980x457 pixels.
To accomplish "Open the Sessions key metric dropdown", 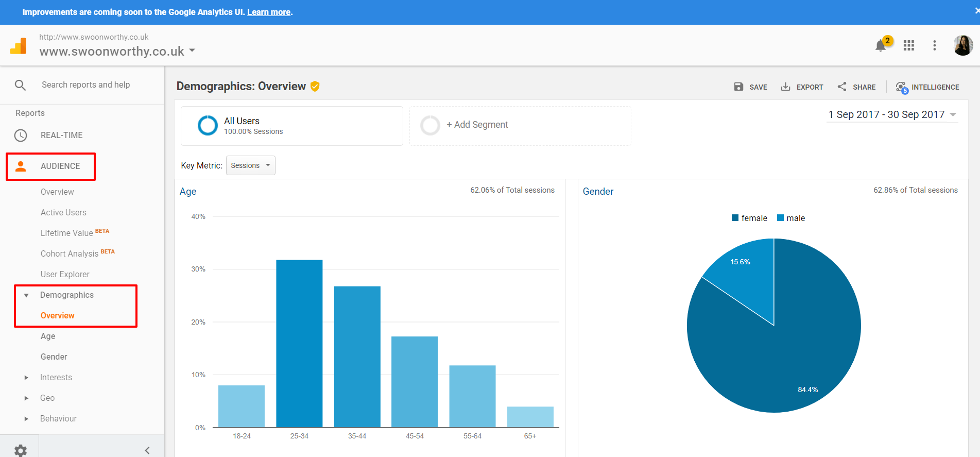I will point(250,165).
